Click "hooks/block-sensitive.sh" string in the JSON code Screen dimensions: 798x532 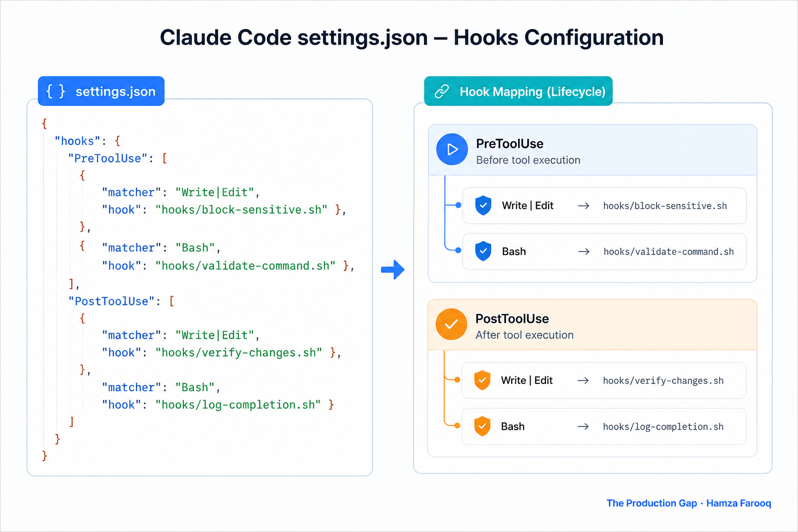[242, 209]
